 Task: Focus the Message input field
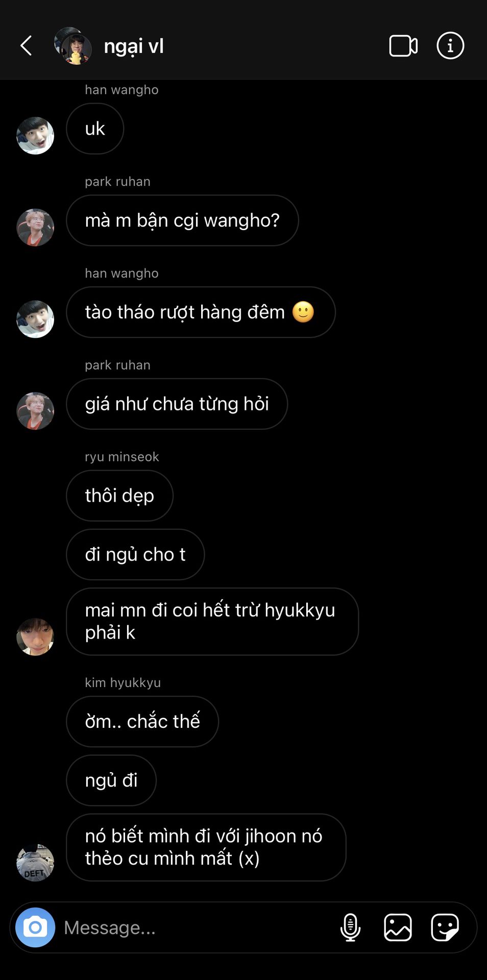[197, 927]
